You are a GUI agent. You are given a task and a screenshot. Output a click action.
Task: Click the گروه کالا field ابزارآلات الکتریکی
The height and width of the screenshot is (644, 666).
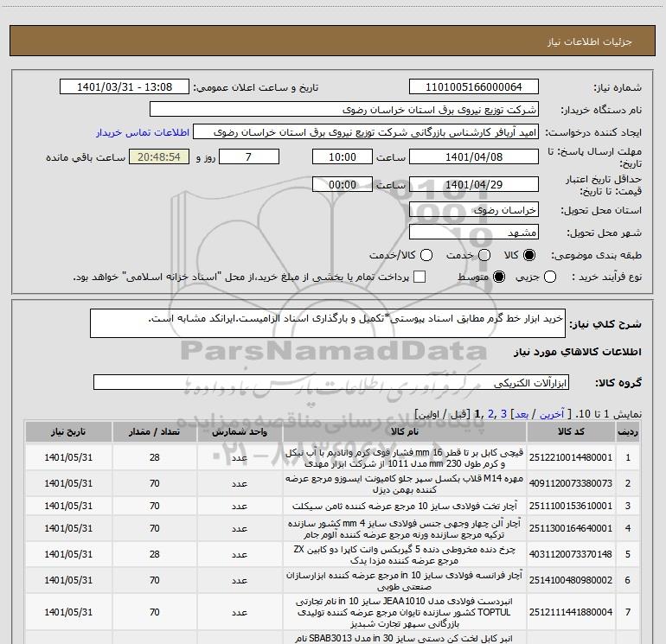click(x=331, y=382)
